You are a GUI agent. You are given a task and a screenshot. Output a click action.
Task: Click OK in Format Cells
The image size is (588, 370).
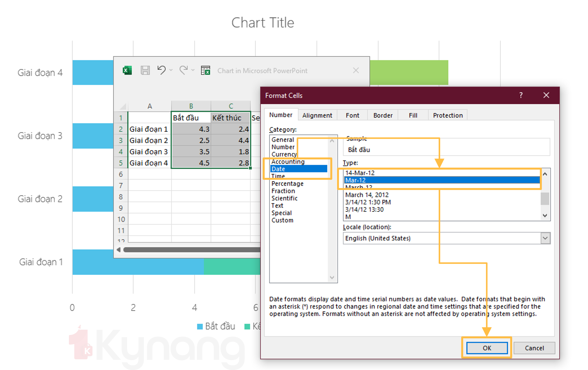(487, 348)
